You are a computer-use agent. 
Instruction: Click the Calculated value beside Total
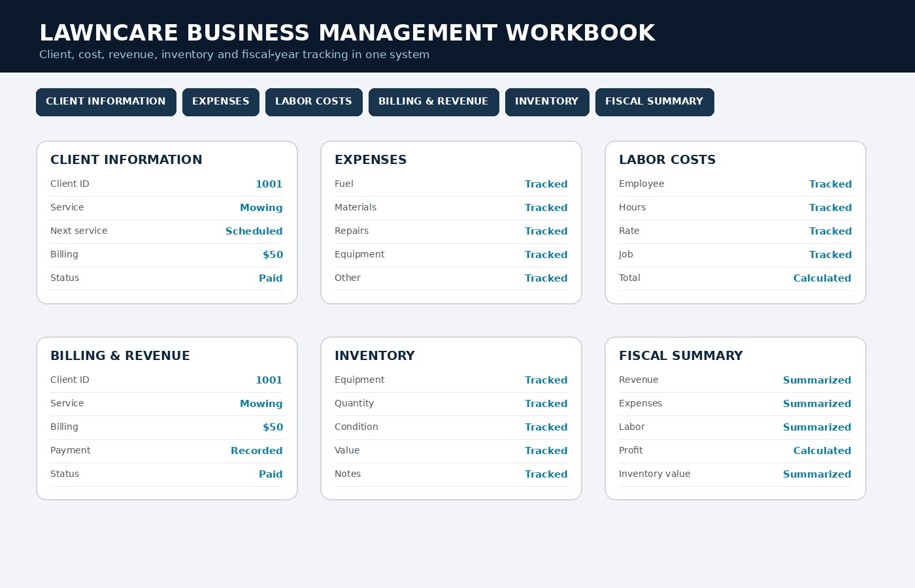[x=822, y=278]
